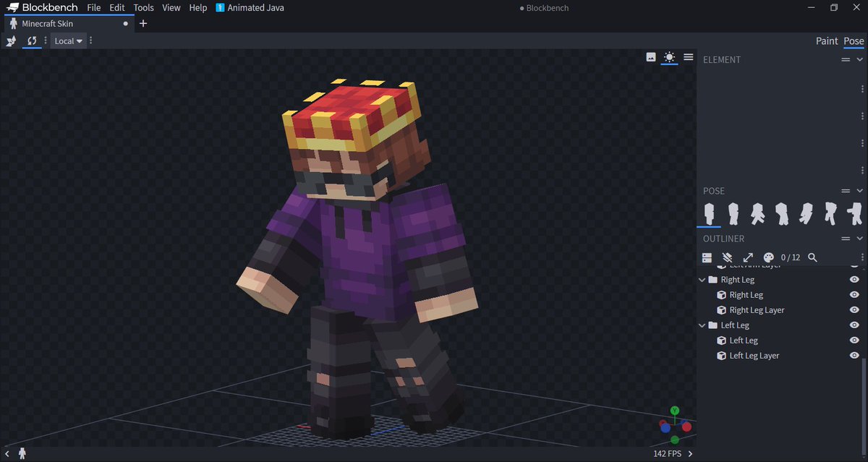Open the Outliner toolbar options dots

tap(861, 257)
